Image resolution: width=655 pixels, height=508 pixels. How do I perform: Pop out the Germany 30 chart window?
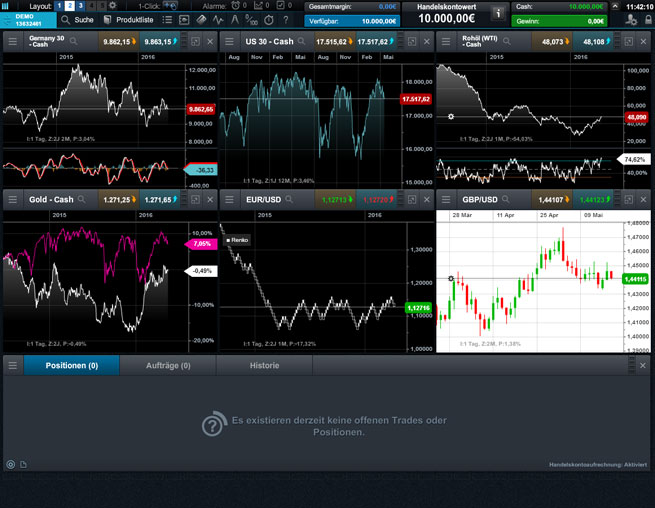(x=195, y=41)
